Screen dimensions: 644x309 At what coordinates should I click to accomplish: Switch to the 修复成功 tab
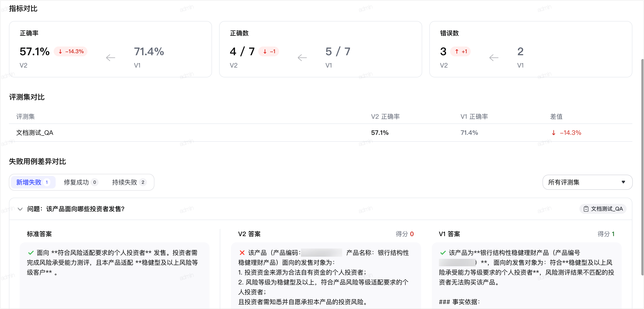81,182
